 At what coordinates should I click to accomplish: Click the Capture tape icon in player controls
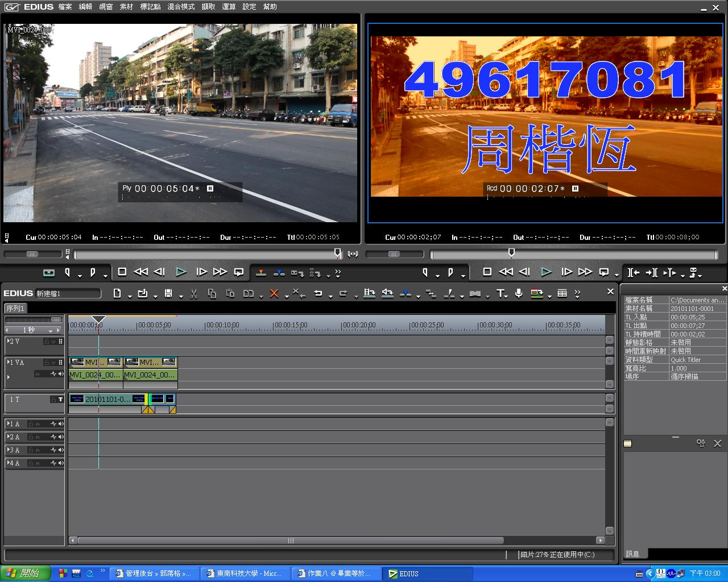[x=49, y=272]
